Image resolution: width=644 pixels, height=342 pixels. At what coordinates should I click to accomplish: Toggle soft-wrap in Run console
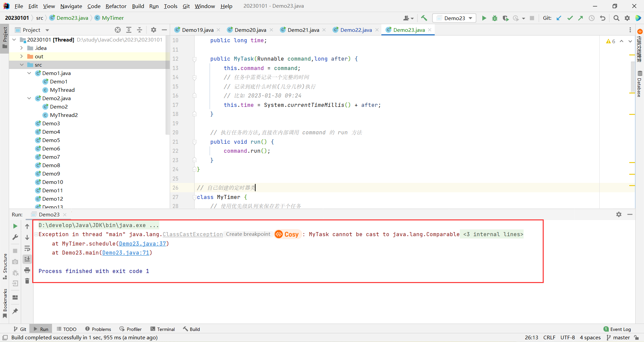(27, 248)
